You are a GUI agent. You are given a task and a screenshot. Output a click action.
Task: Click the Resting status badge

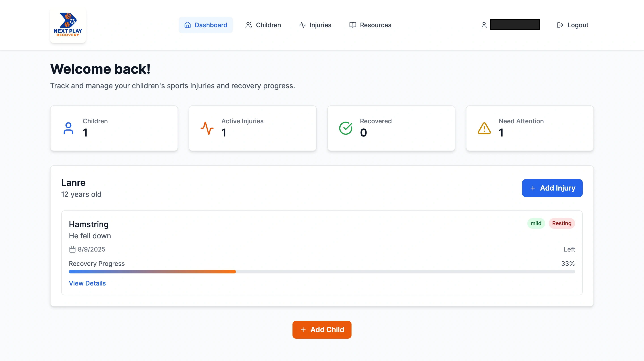tap(561, 223)
